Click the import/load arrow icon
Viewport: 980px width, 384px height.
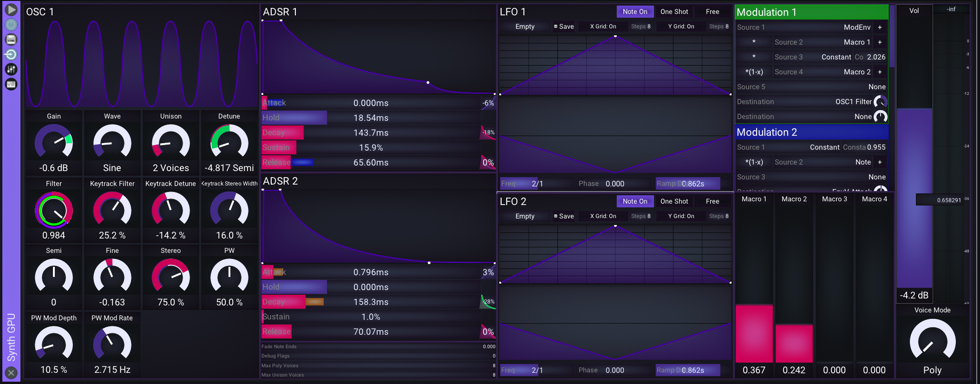pyautogui.click(x=11, y=54)
